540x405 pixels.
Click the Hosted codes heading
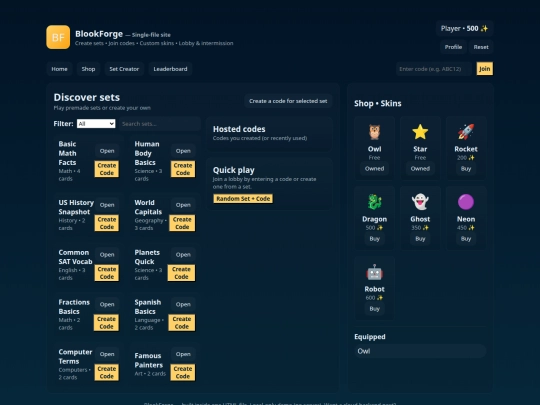tap(239, 129)
